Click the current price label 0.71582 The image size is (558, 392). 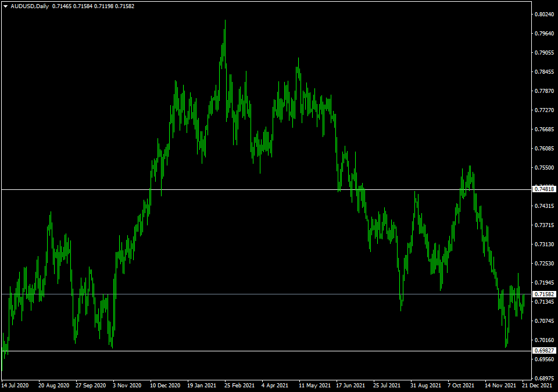[545, 294]
